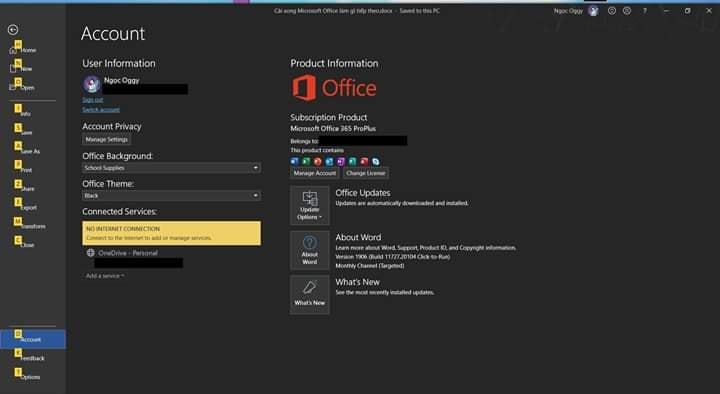Send a frown feedback from title bar
The height and width of the screenshot is (394, 720).
tap(627, 11)
